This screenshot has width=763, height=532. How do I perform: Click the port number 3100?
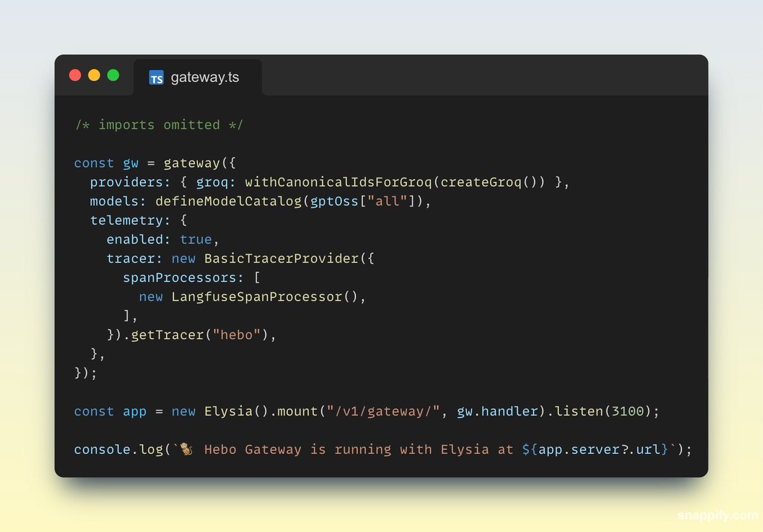tap(628, 411)
